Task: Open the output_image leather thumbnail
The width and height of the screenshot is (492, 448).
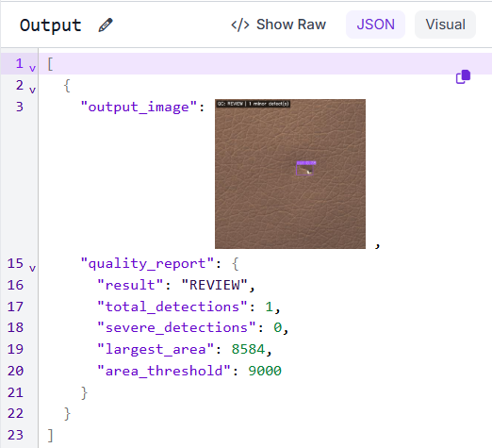Action: coord(290,174)
